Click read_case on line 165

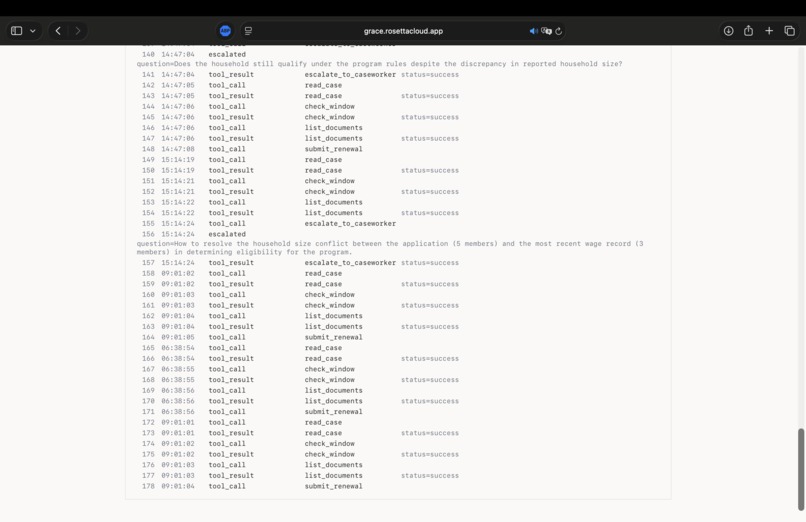[x=323, y=348]
